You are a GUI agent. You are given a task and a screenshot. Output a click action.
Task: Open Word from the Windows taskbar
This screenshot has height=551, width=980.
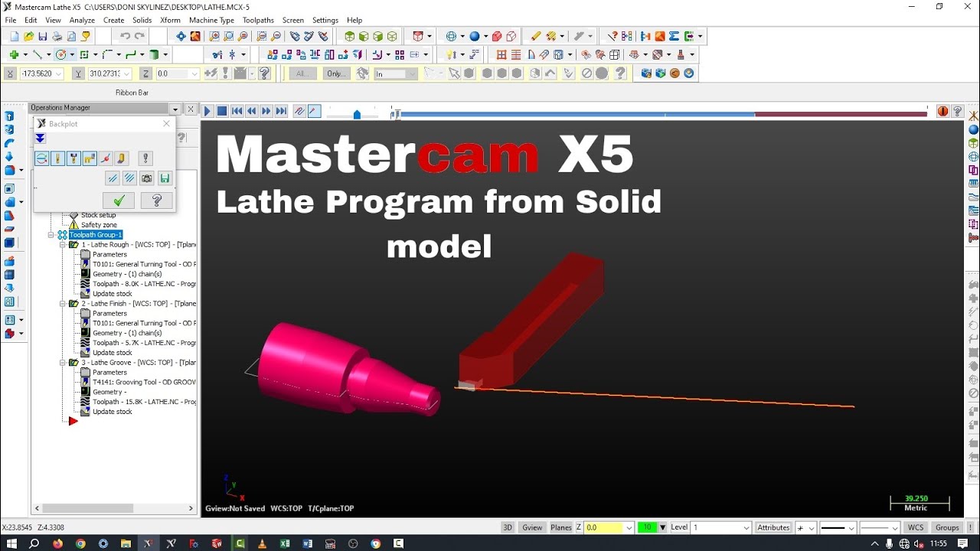click(x=308, y=543)
